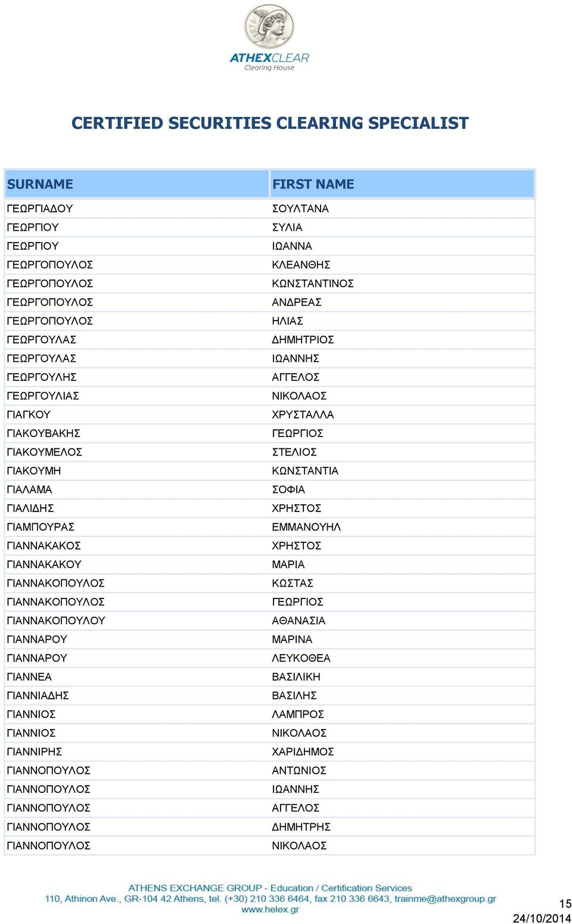This screenshot has width=572, height=924.
Task: Click surname ΓΙΑΜΠΟΥΡΑΣ
Action: pos(41,527)
